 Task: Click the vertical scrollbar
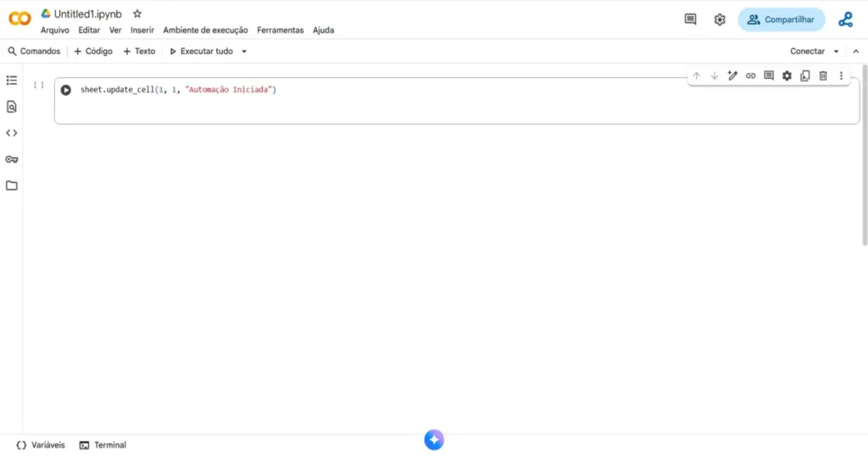point(864,155)
